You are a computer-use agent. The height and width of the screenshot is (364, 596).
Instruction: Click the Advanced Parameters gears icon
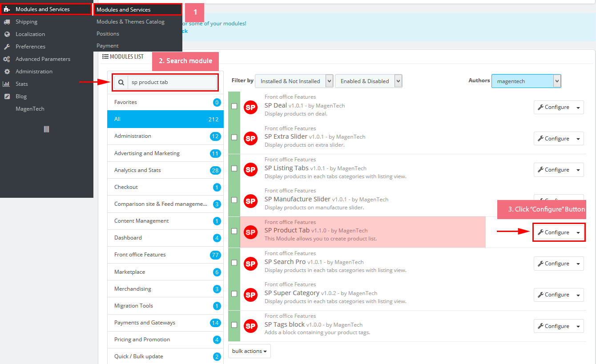[x=7, y=59]
